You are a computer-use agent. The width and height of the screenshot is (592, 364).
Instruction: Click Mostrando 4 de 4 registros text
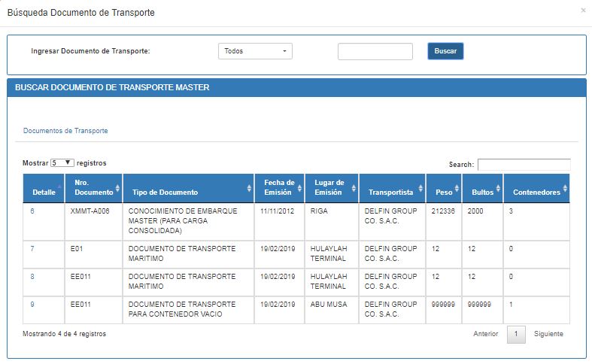pyautogui.click(x=64, y=334)
